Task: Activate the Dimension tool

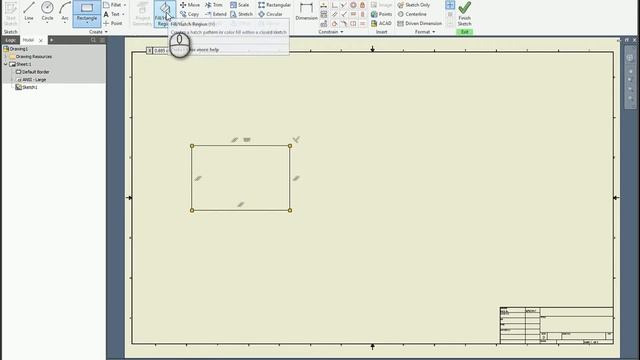Action: (x=306, y=11)
